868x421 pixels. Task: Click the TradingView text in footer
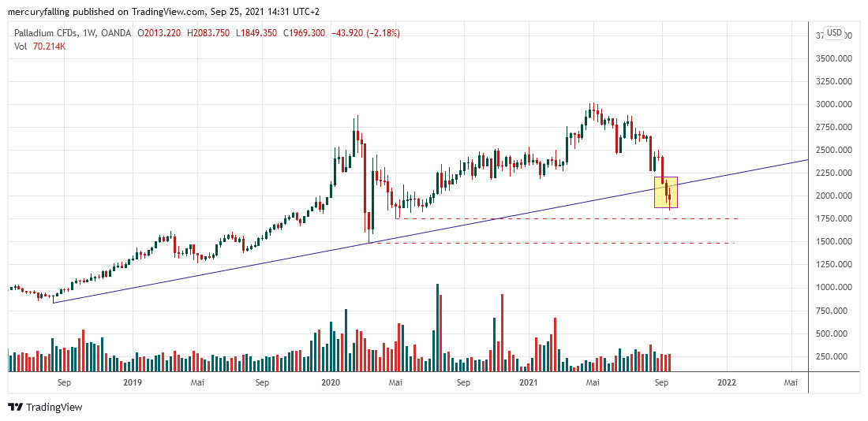[54, 408]
